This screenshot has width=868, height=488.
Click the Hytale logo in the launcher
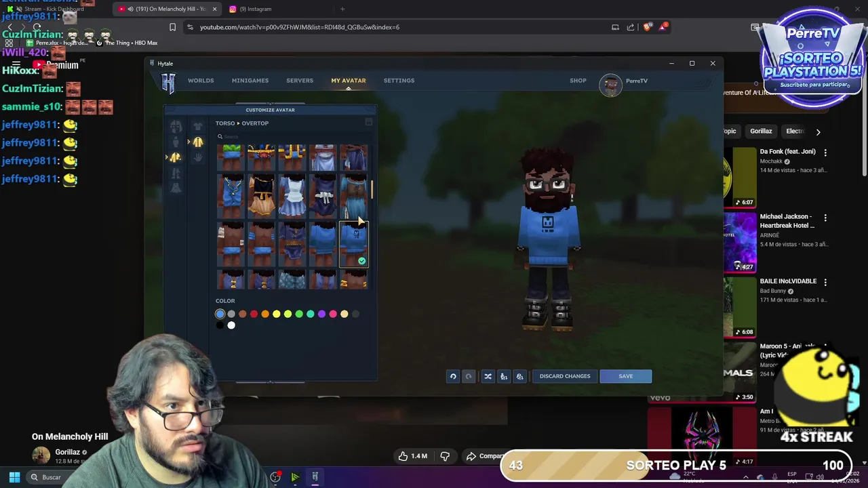tap(168, 83)
